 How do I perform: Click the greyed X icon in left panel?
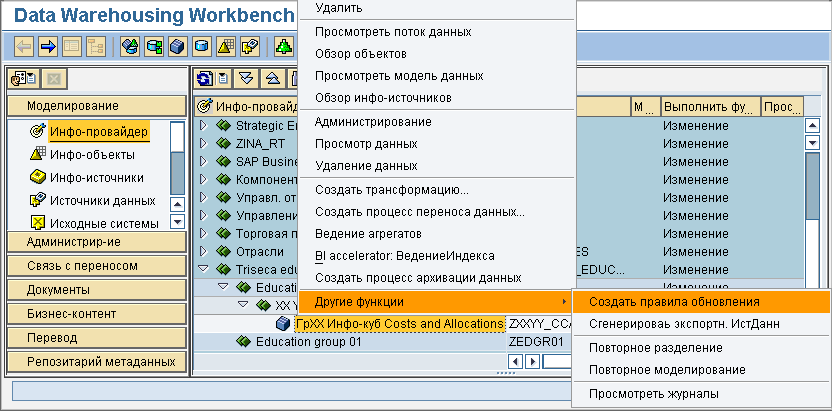[x=54, y=80]
